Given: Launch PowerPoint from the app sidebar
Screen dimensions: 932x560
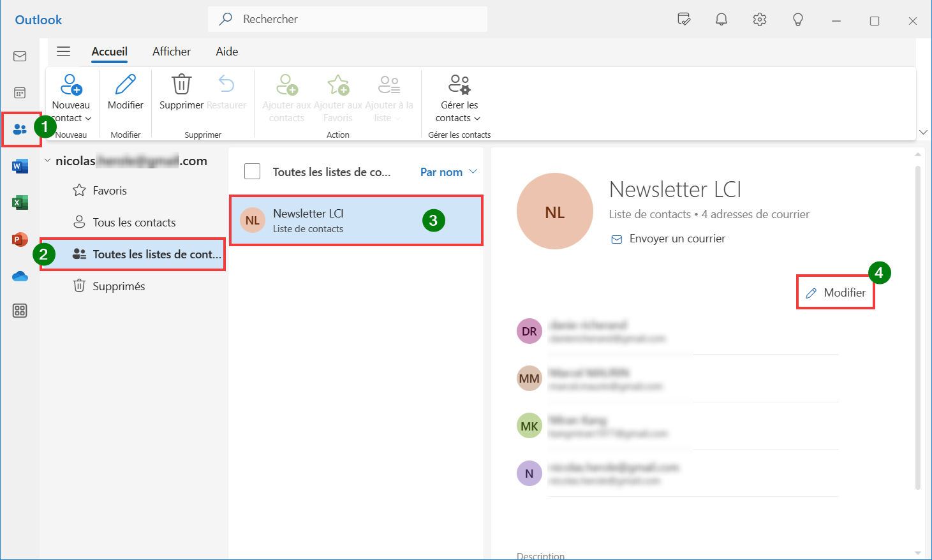Looking at the screenshot, I should (20, 240).
